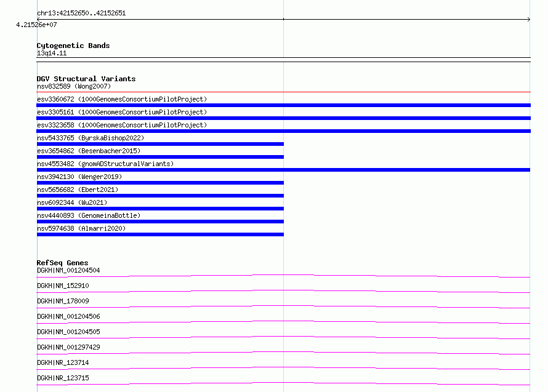Click the magenta line under DGKH|NM_178009
The width and height of the screenshot is (548, 392).
[283, 306]
